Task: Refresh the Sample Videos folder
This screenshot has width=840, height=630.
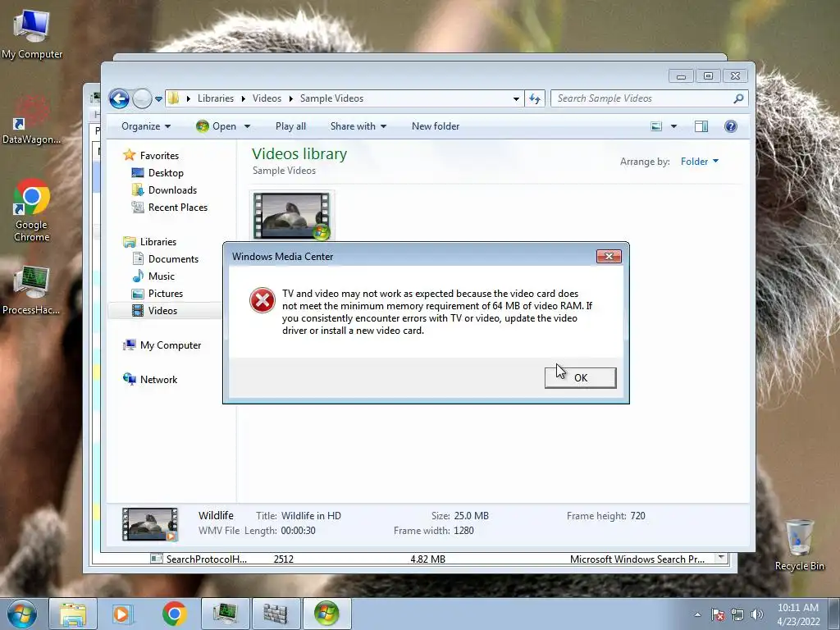Action: pyautogui.click(x=535, y=98)
